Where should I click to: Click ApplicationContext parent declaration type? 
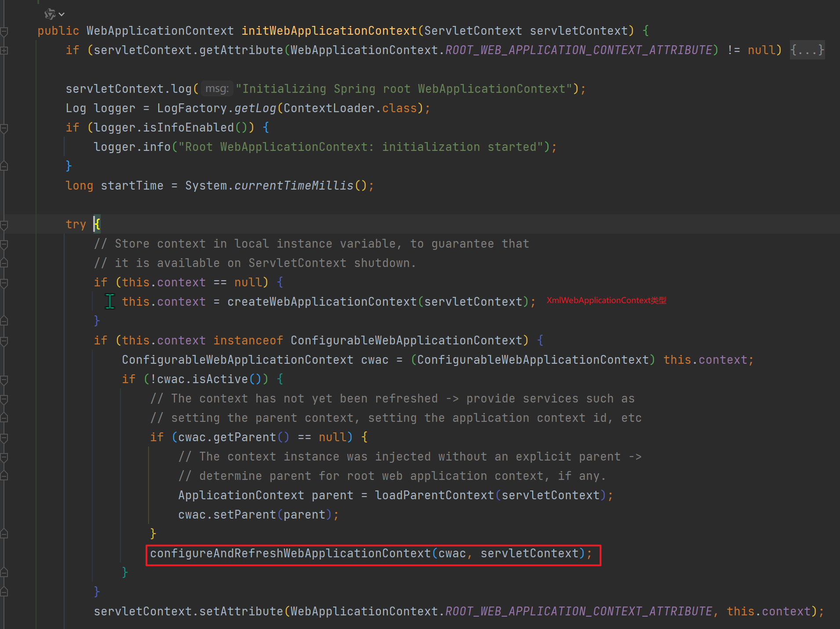[x=241, y=495]
